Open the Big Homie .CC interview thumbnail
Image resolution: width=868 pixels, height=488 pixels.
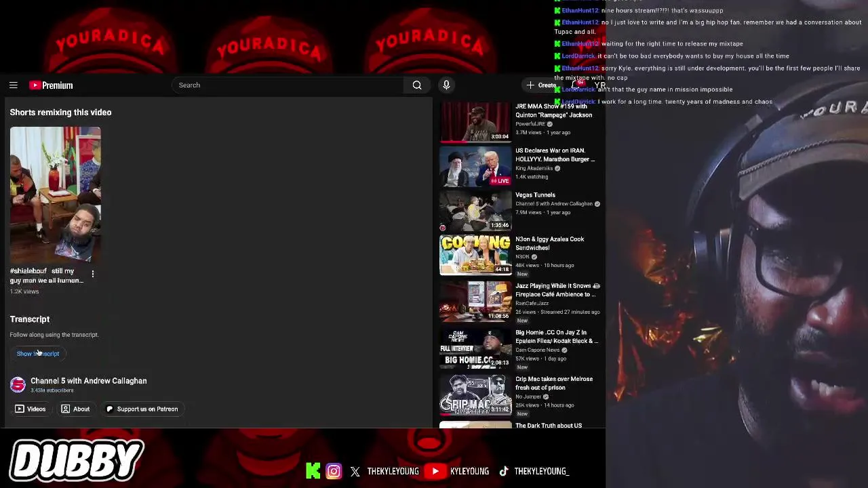point(475,348)
